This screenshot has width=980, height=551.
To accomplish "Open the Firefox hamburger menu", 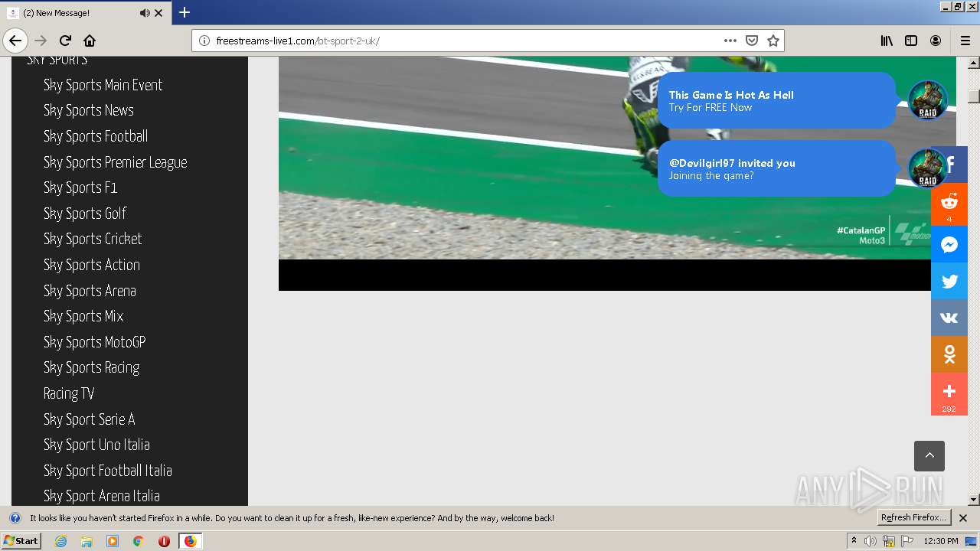I will tap(965, 41).
